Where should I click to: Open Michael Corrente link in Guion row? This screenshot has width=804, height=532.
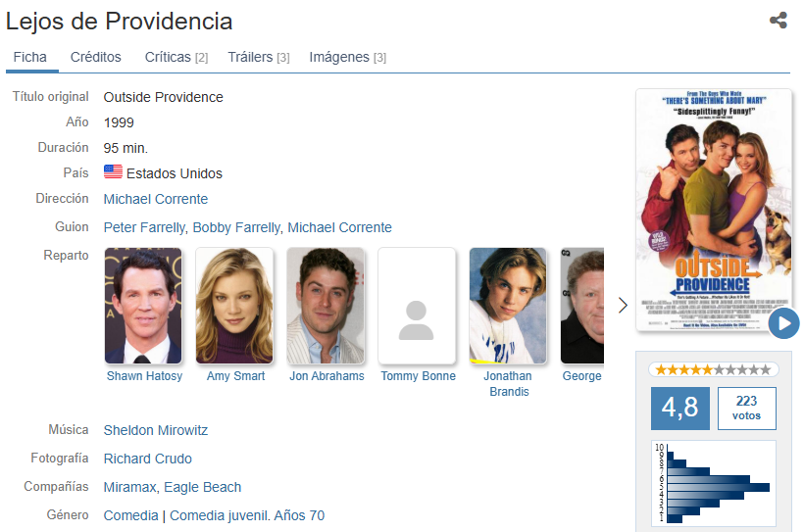(x=339, y=227)
